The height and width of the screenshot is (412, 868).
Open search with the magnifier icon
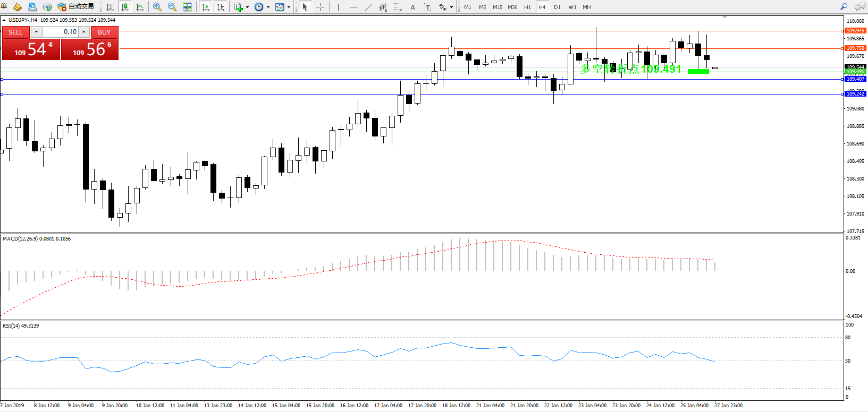(x=844, y=7)
